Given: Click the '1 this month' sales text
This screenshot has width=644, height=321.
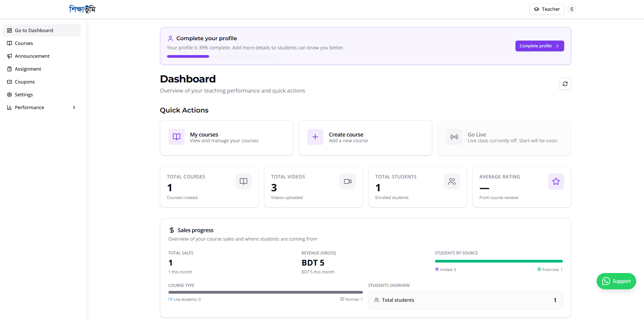Looking at the screenshot, I should coord(180,272).
